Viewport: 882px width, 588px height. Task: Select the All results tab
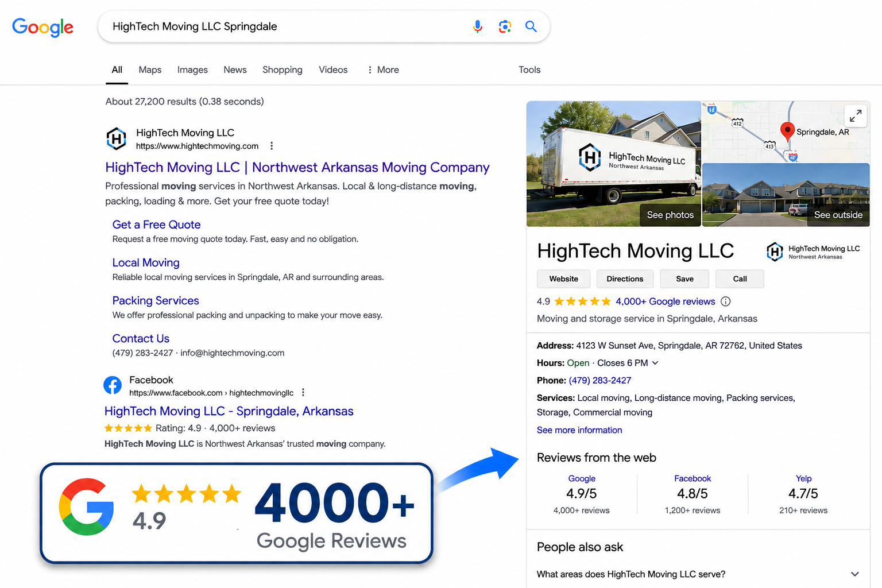(x=117, y=69)
